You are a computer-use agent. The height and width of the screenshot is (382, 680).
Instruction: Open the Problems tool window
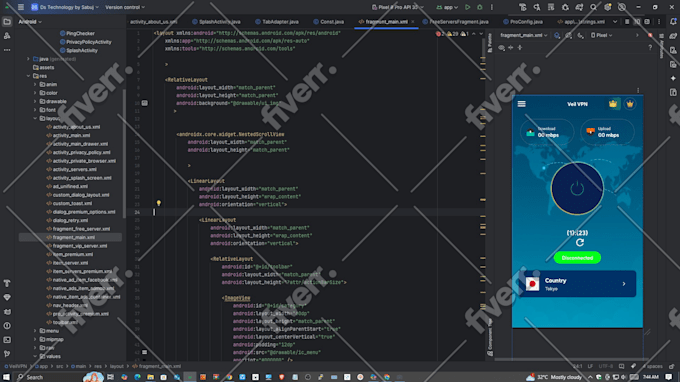pyautogui.click(x=7, y=326)
